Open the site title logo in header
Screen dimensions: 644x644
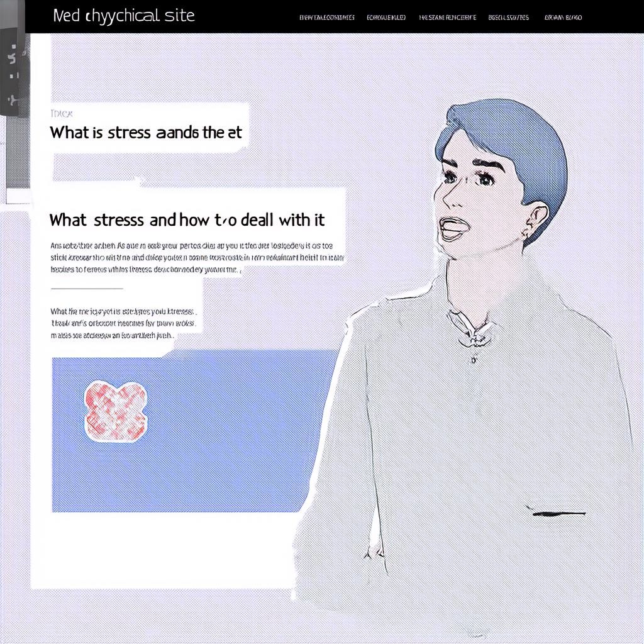click(124, 16)
